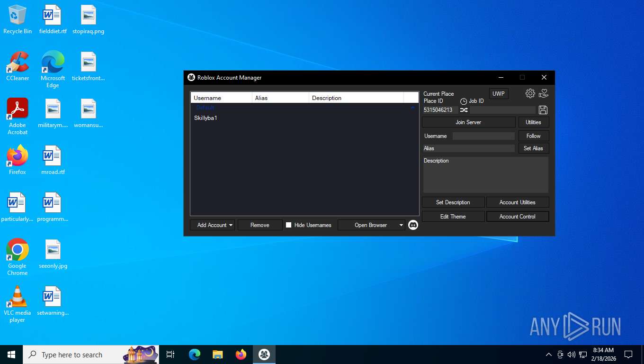Viewport: 644px width, 364px height.
Task: Shuffle Job ID with the crossed-arrows icon
Action: point(464,110)
